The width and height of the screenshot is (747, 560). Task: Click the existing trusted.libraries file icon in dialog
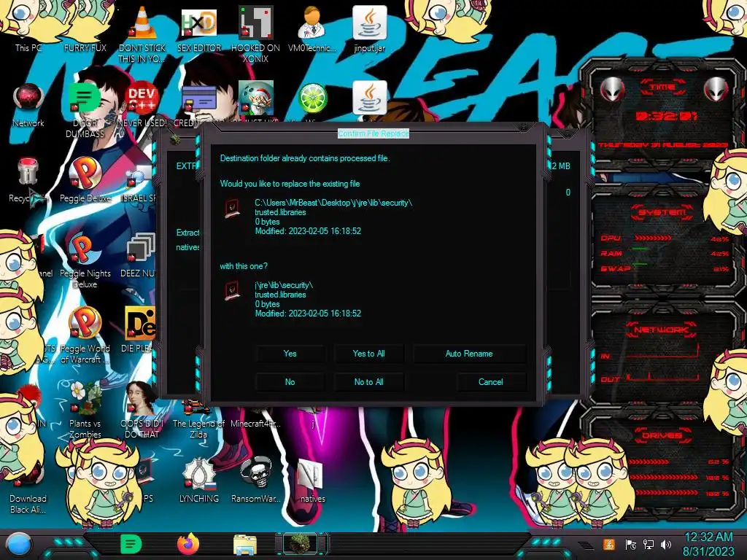[x=233, y=209]
